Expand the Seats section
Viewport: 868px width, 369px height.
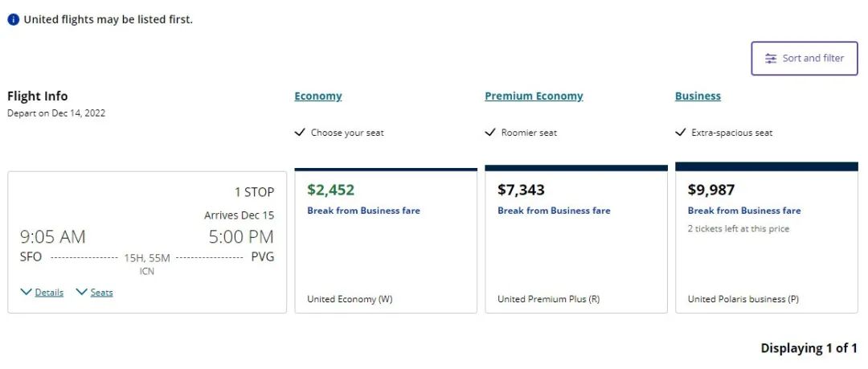tap(101, 293)
